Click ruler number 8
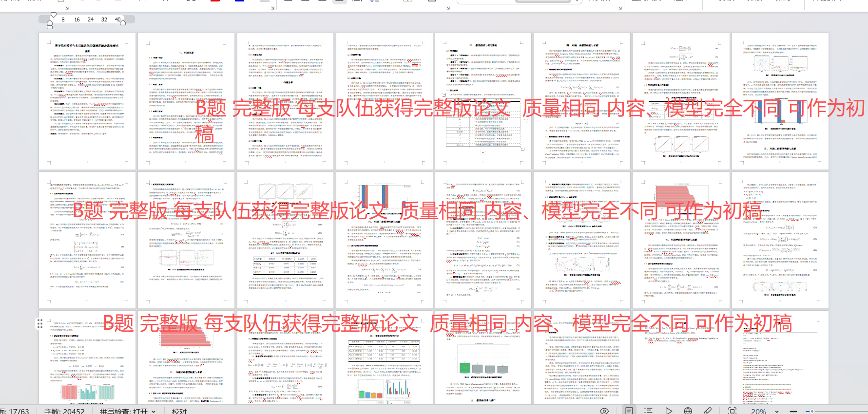Screen dimensions: 868x414 63,19
